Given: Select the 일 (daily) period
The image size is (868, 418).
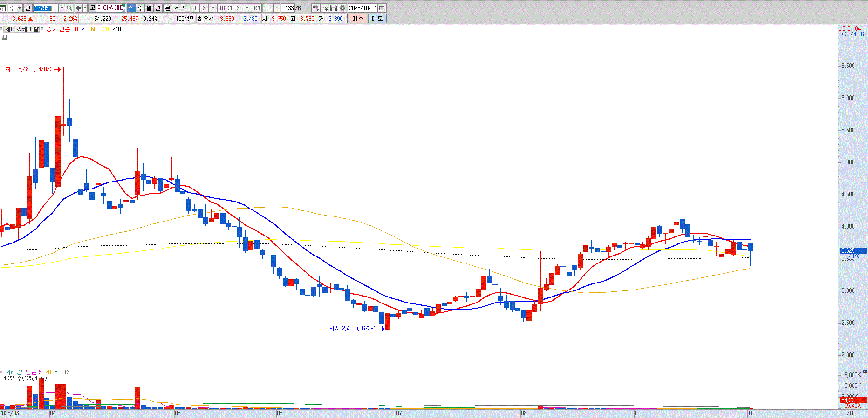Looking at the screenshot, I should pos(131,8).
